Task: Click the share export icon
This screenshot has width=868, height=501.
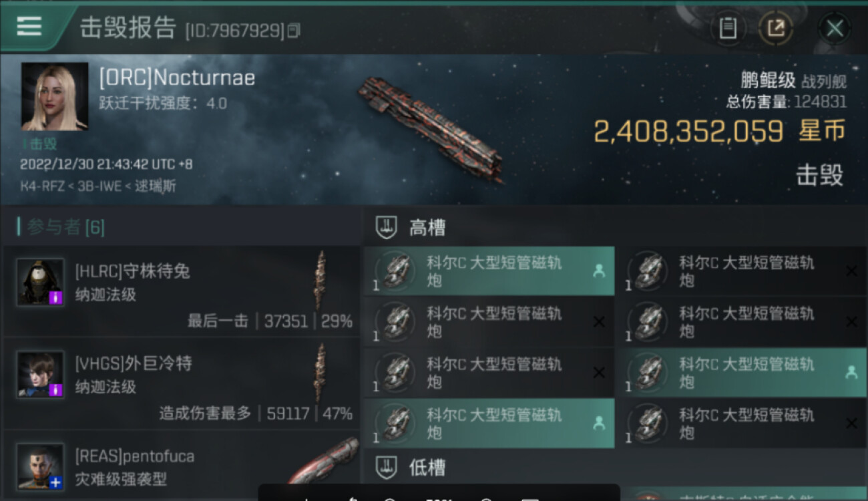Action: [776, 28]
